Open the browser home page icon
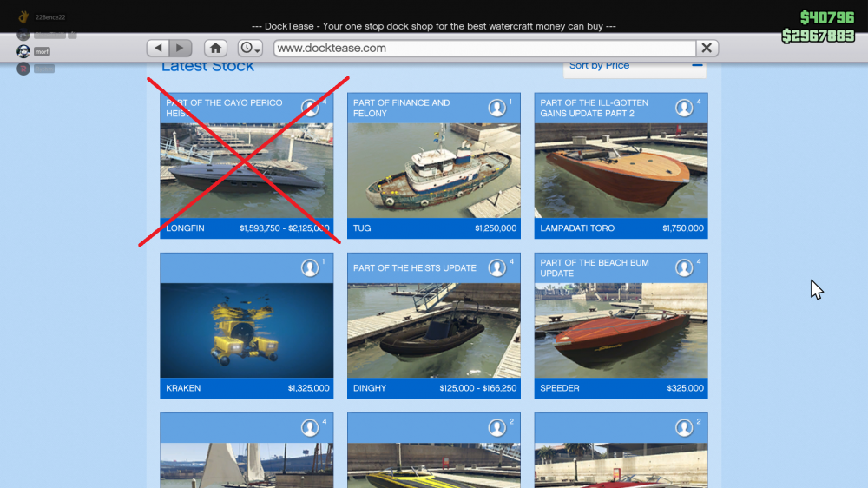Image resolution: width=868 pixels, height=488 pixels. 215,48
